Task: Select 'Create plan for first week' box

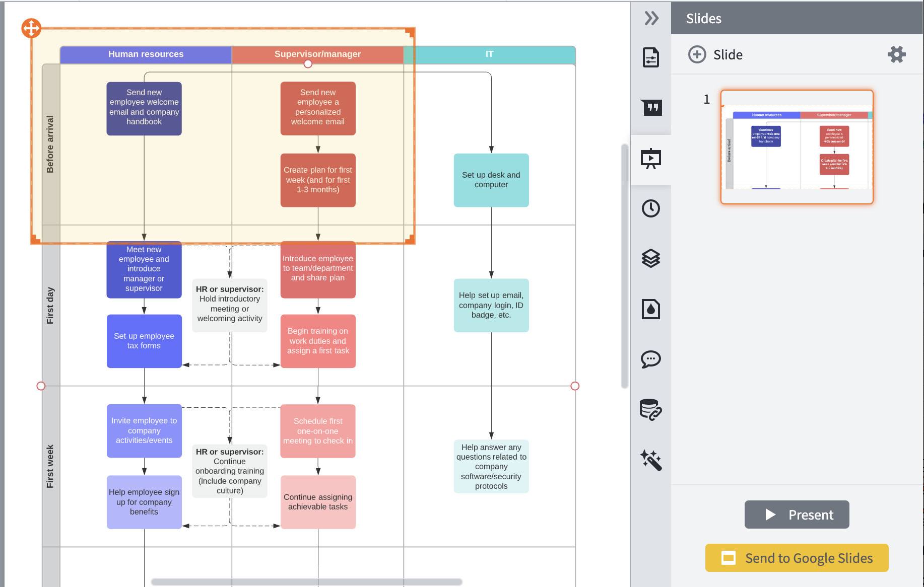Action: click(318, 180)
